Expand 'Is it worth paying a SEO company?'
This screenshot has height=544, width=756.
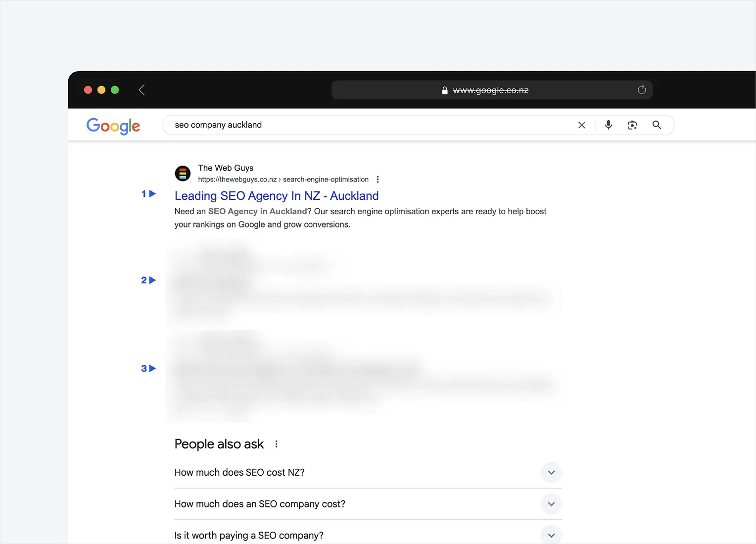[551, 535]
